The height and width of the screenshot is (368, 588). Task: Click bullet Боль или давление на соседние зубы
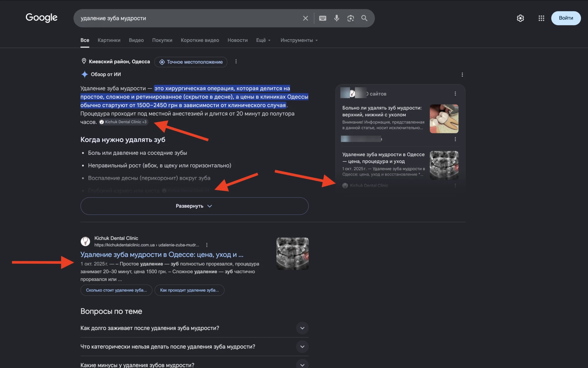pos(138,153)
